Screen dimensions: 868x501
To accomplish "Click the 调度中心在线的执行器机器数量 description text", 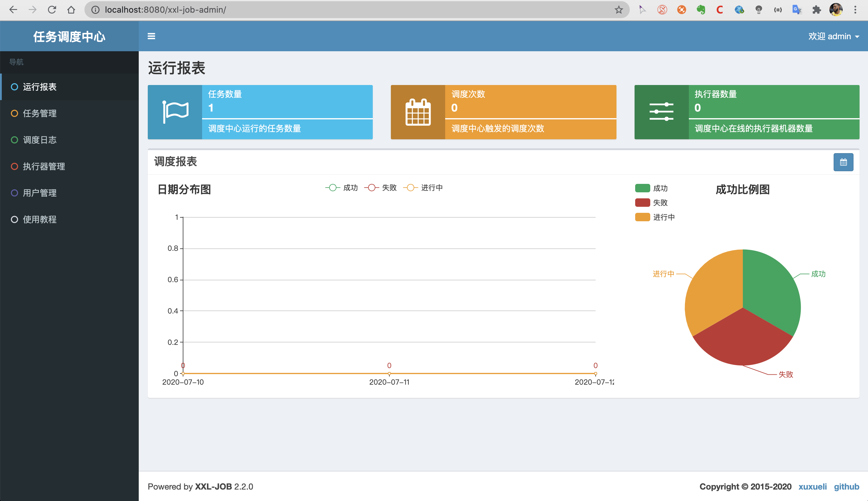I will click(x=754, y=128).
